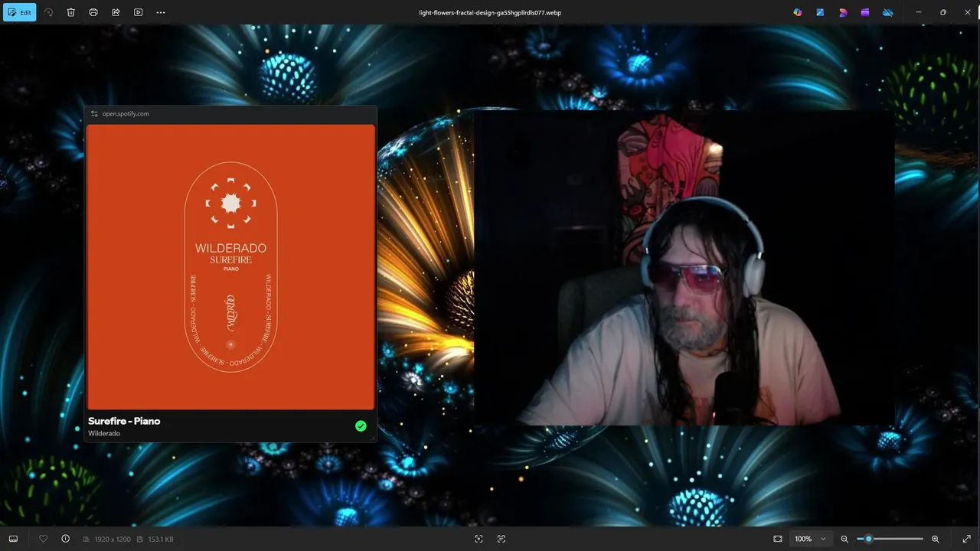Click the file name in the title bar
Viewport: 980px width, 551px height.
pyautogui.click(x=490, y=12)
